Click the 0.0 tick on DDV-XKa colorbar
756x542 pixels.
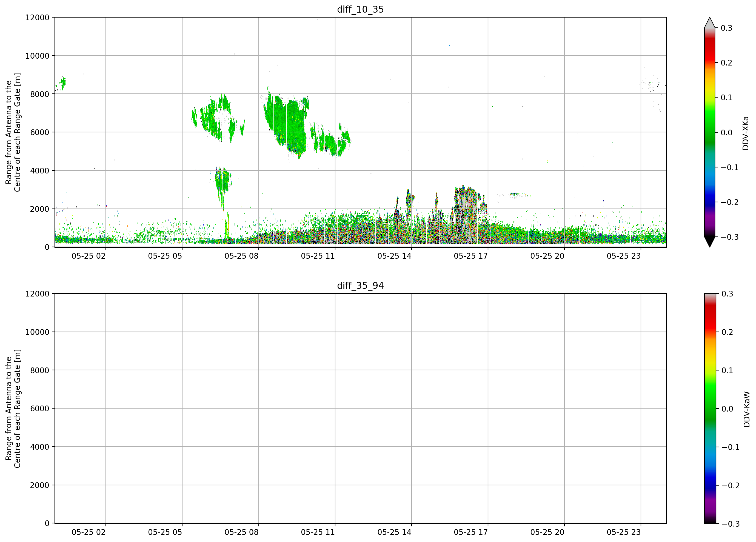pos(727,133)
